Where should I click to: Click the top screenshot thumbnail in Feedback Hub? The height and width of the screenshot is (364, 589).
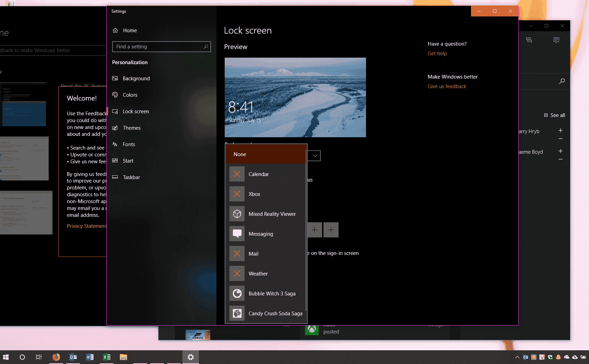coord(23,104)
